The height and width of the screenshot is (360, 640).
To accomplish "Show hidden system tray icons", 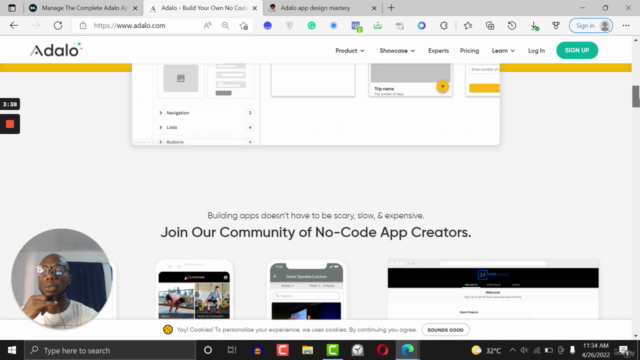I will click(513, 350).
